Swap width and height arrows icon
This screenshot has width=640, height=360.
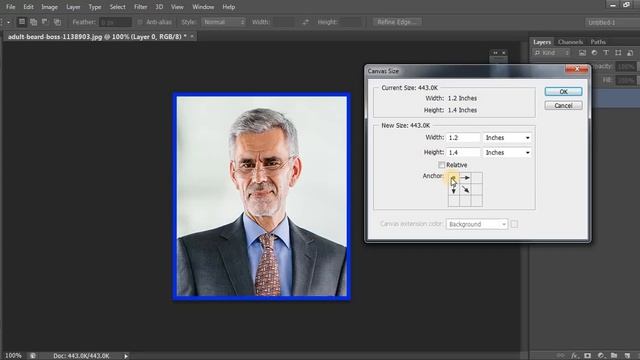(x=305, y=22)
